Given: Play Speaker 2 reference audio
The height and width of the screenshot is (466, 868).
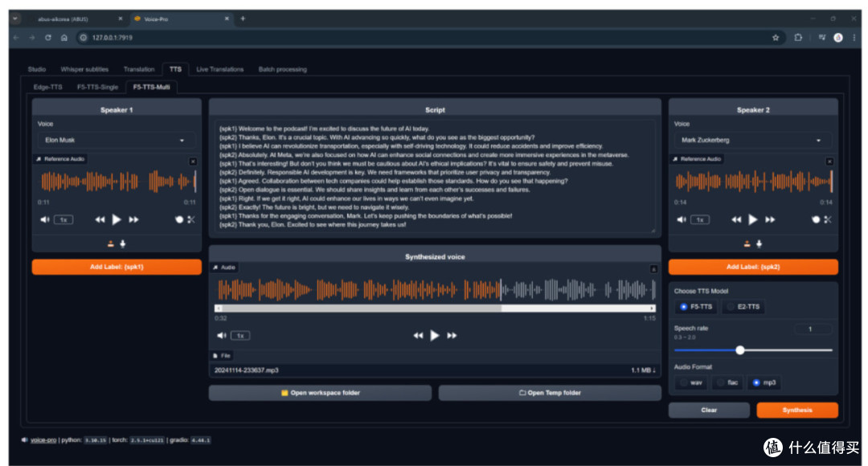Looking at the screenshot, I should pyautogui.click(x=753, y=219).
